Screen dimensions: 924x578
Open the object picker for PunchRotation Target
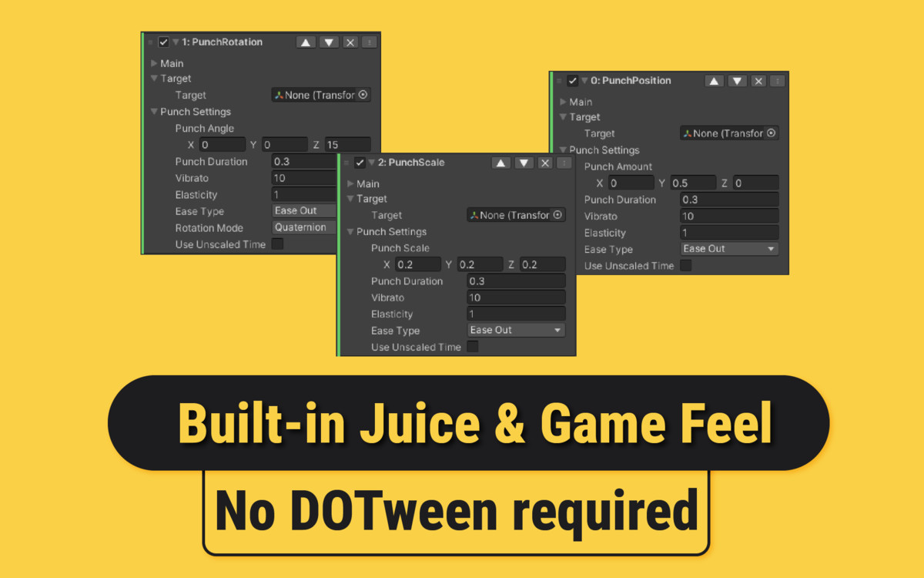363,95
